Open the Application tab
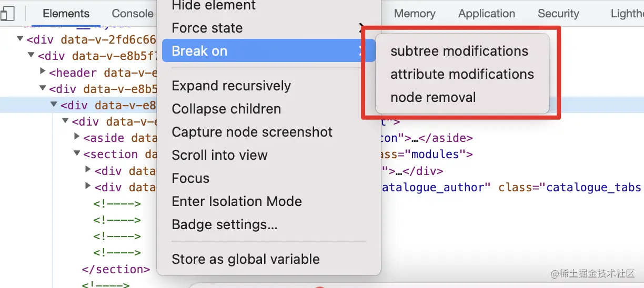The width and height of the screenshot is (644, 288). (487, 13)
